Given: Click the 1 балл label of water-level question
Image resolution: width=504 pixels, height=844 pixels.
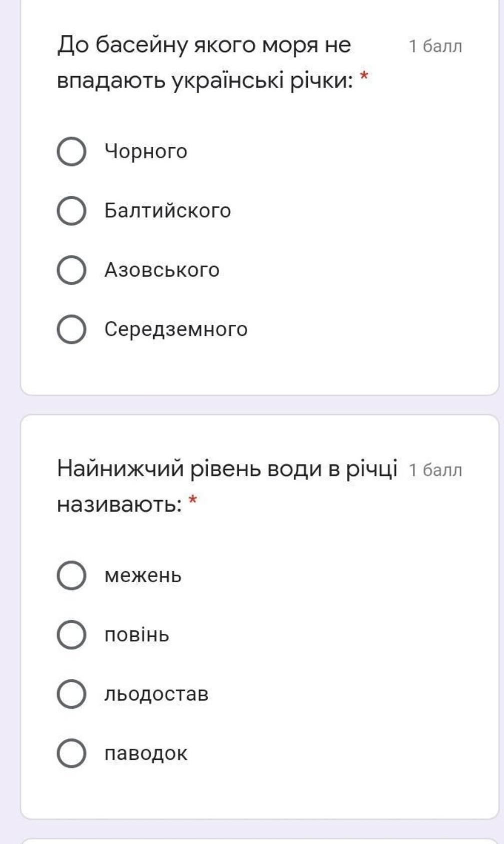Looking at the screenshot, I should pyautogui.click(x=435, y=470).
